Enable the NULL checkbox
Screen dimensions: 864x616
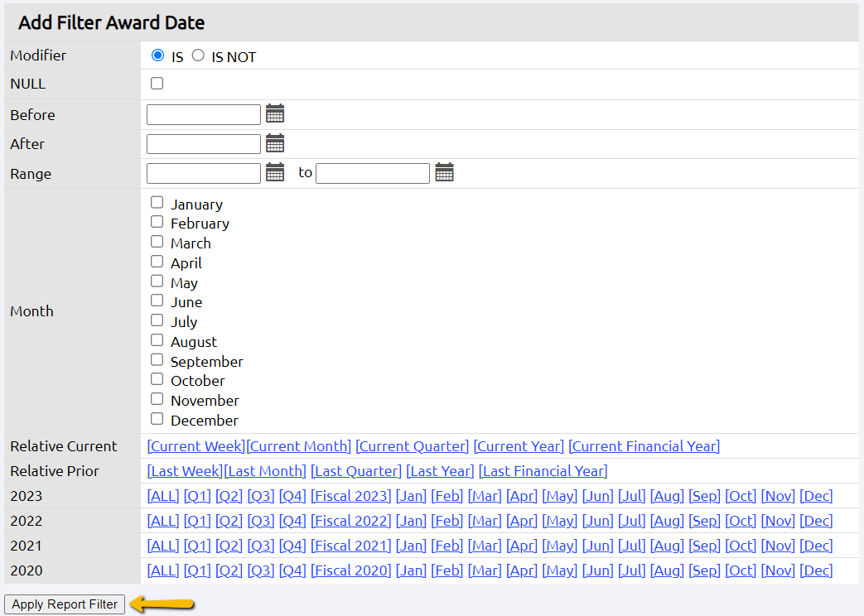157,83
